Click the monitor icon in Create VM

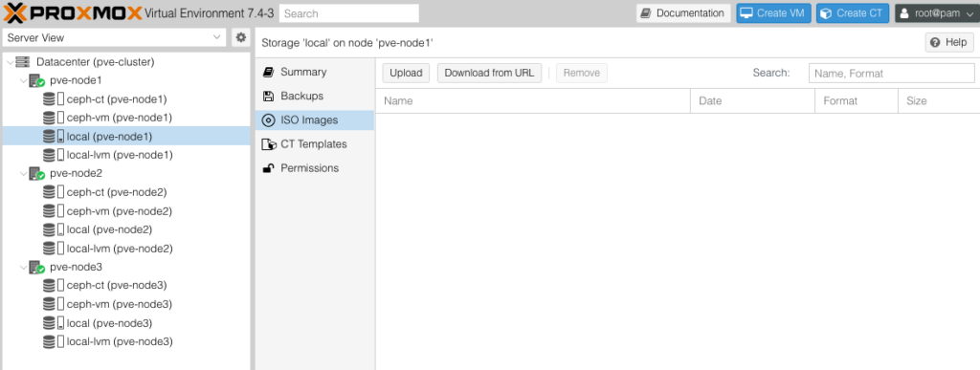click(746, 13)
